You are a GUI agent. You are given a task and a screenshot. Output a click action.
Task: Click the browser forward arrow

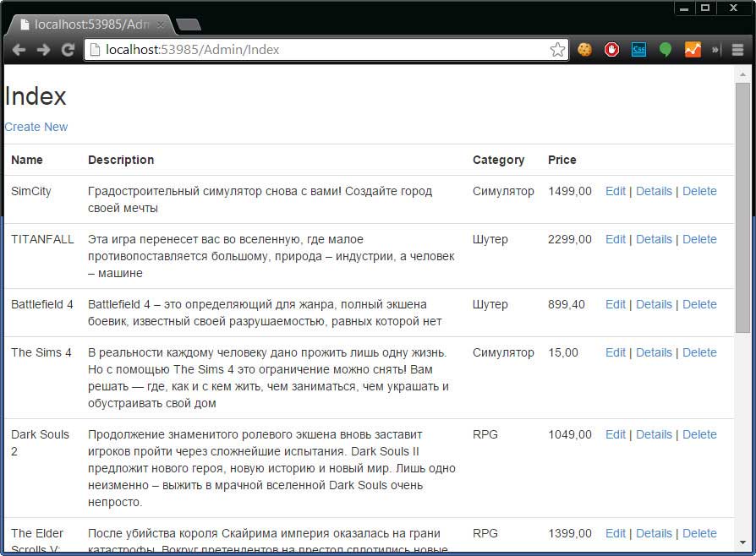click(x=43, y=50)
